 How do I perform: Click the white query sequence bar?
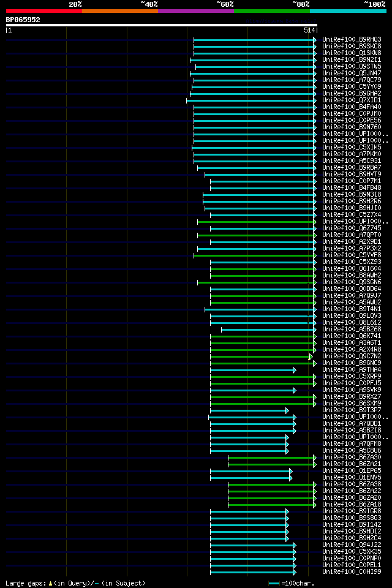click(162, 25)
